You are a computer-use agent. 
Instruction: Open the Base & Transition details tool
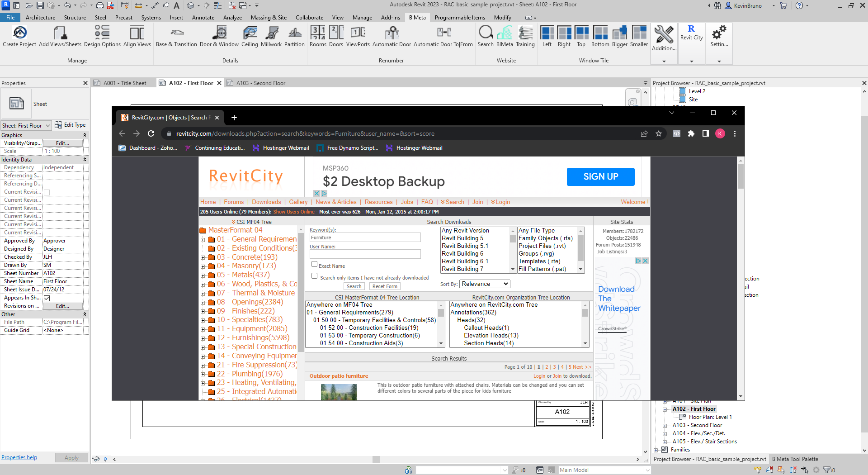(x=176, y=36)
